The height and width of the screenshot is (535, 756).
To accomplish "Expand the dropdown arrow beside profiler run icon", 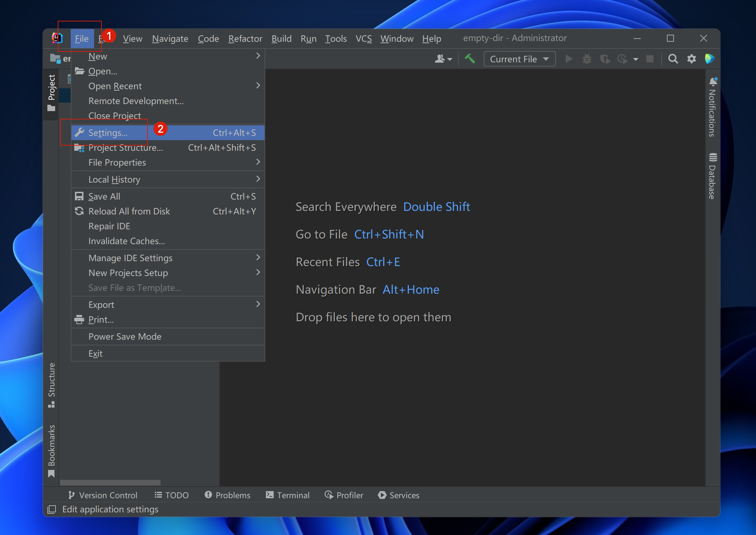I will [x=636, y=59].
